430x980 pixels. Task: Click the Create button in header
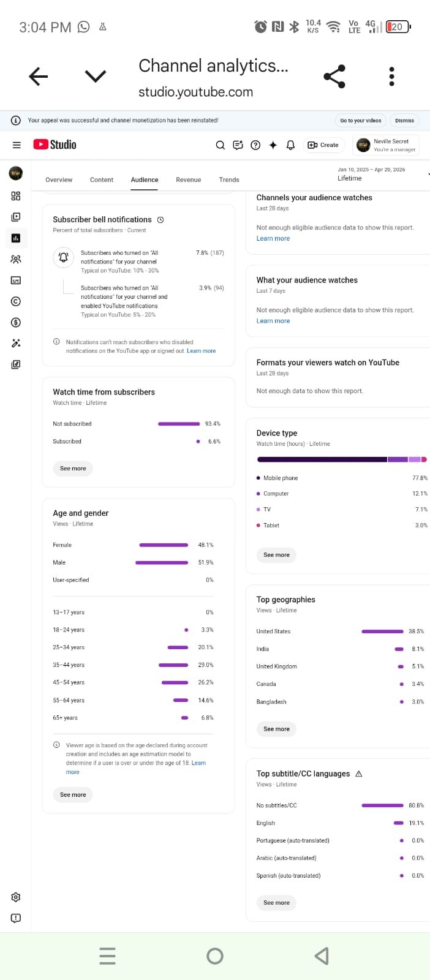point(323,145)
